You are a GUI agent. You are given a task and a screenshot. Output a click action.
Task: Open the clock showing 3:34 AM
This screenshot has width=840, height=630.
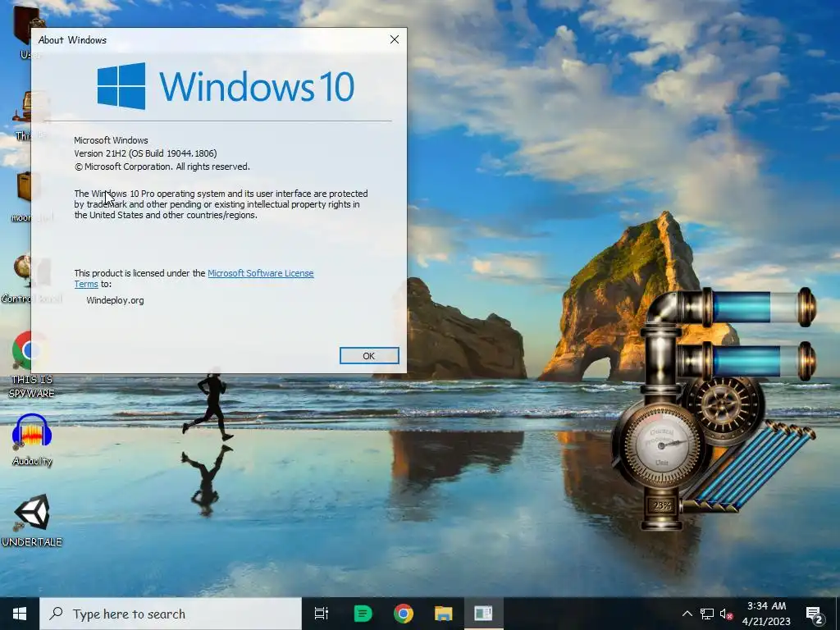coord(766,614)
